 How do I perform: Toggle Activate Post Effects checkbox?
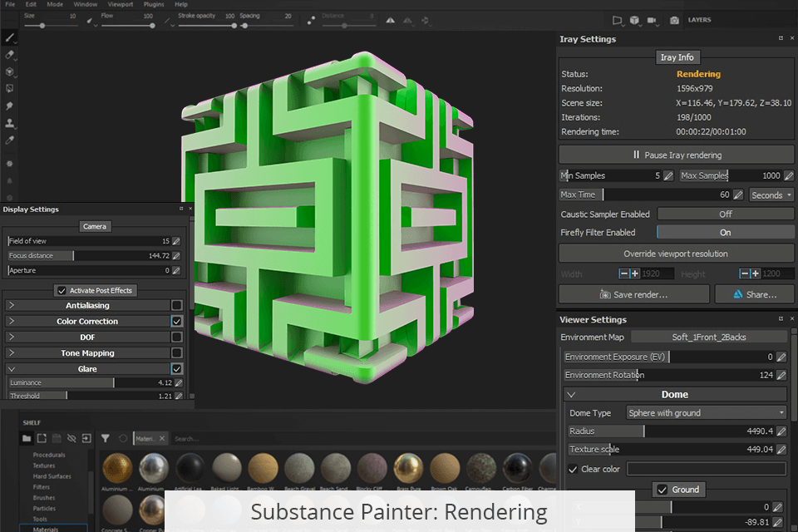click(x=62, y=291)
